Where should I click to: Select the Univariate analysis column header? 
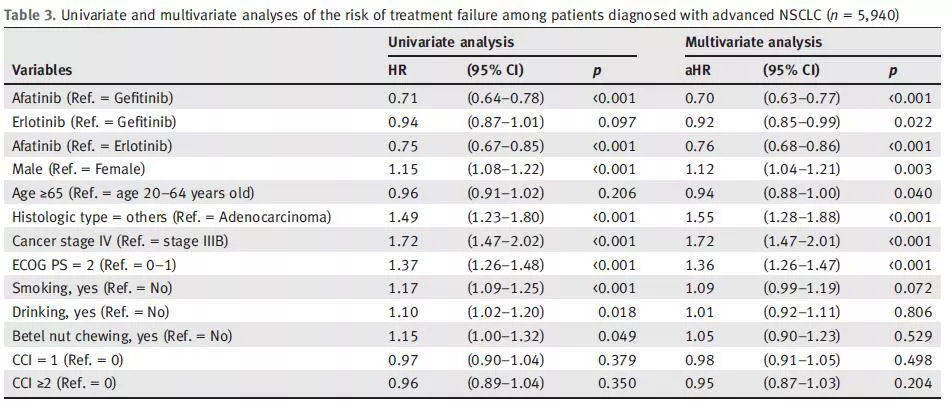450,42
